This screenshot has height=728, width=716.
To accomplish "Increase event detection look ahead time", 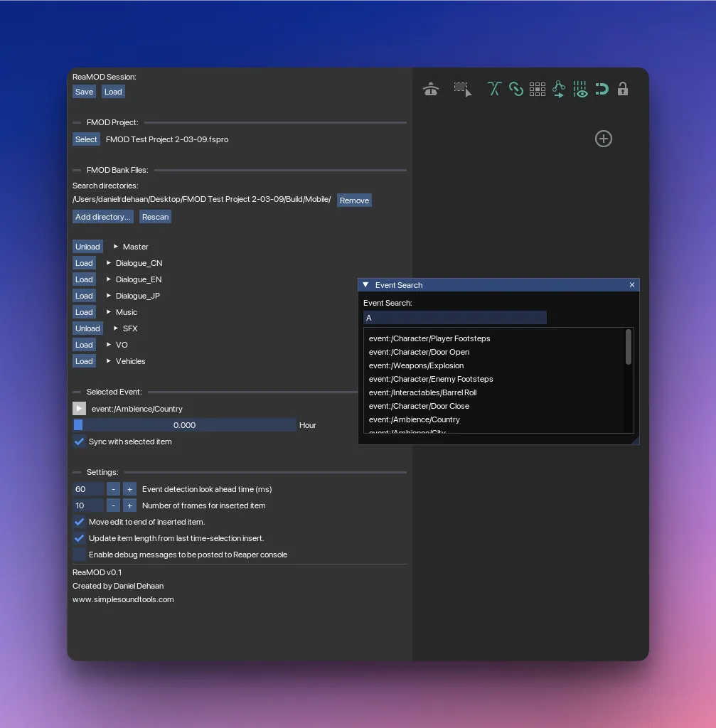I will point(129,489).
